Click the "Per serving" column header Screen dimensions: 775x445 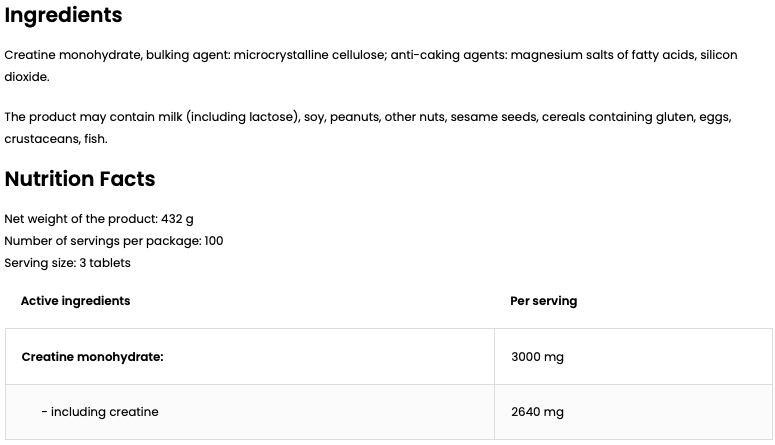click(x=543, y=300)
